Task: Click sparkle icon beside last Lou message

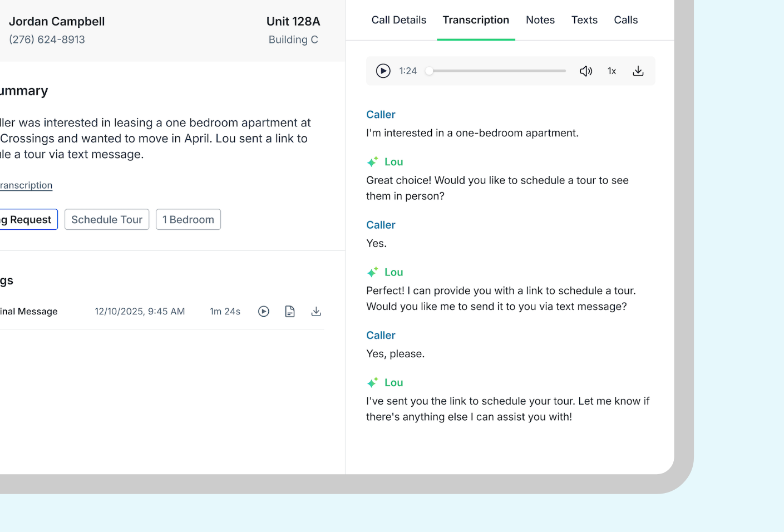Action: (x=372, y=383)
